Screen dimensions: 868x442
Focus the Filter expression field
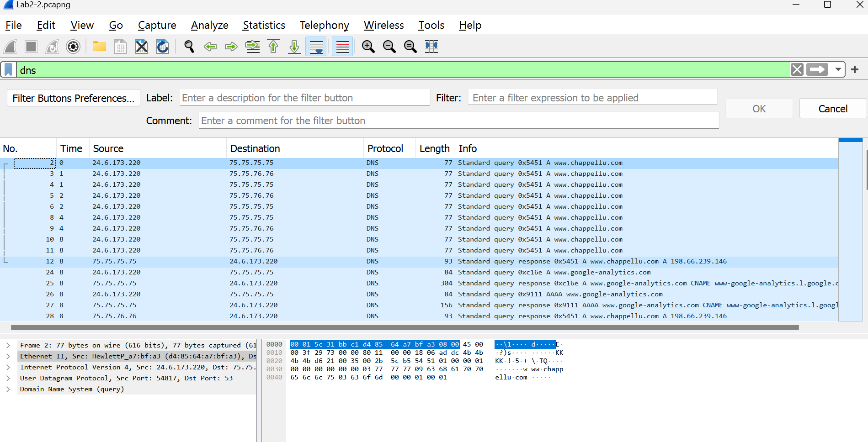click(x=593, y=98)
